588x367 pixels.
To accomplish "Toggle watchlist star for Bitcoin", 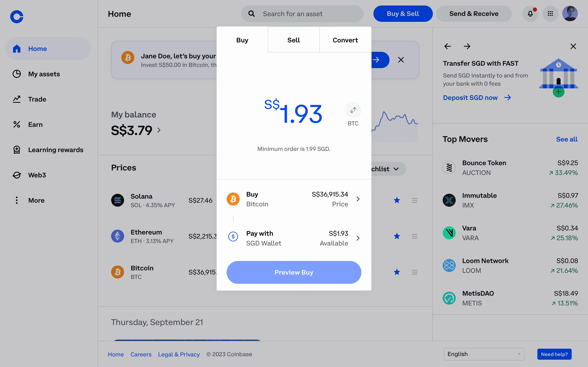I will point(397,272).
